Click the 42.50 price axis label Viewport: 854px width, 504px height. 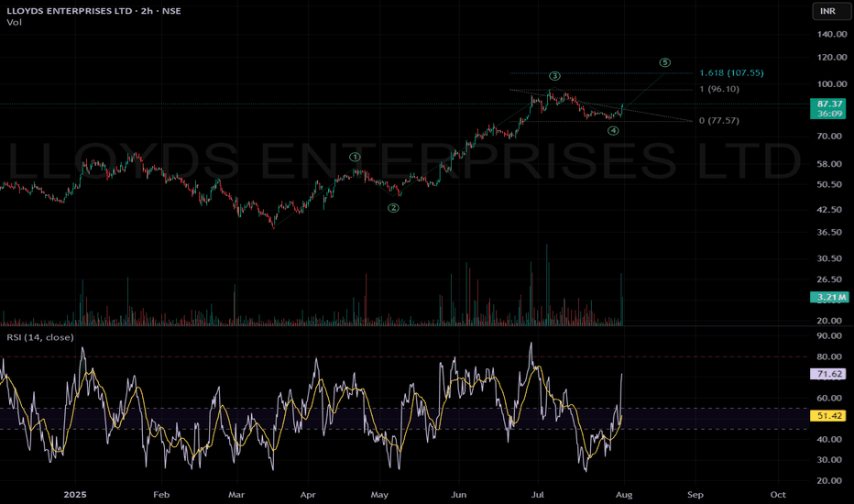tap(829, 210)
